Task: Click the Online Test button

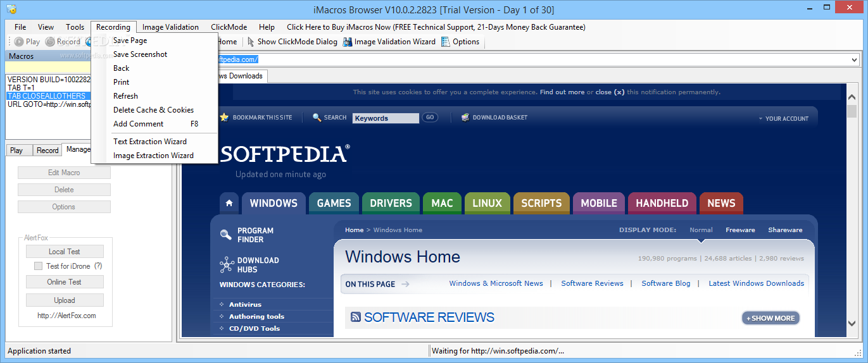Action: click(x=65, y=282)
